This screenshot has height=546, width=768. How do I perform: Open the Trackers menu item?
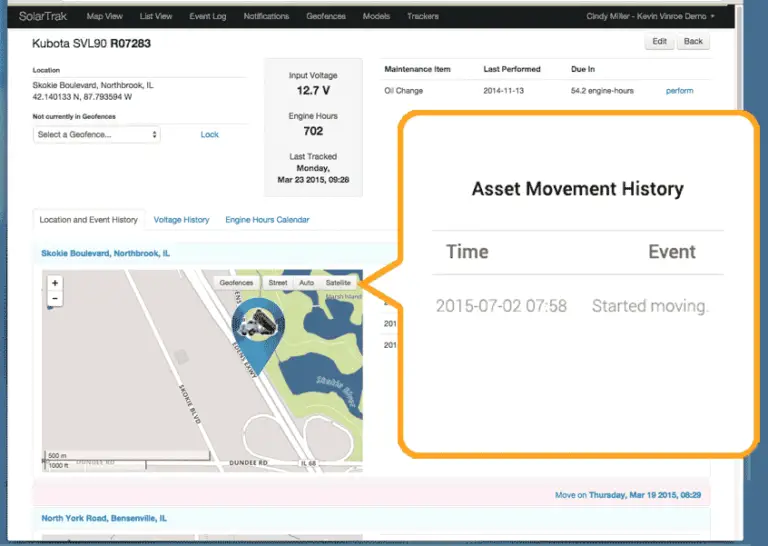tap(423, 16)
